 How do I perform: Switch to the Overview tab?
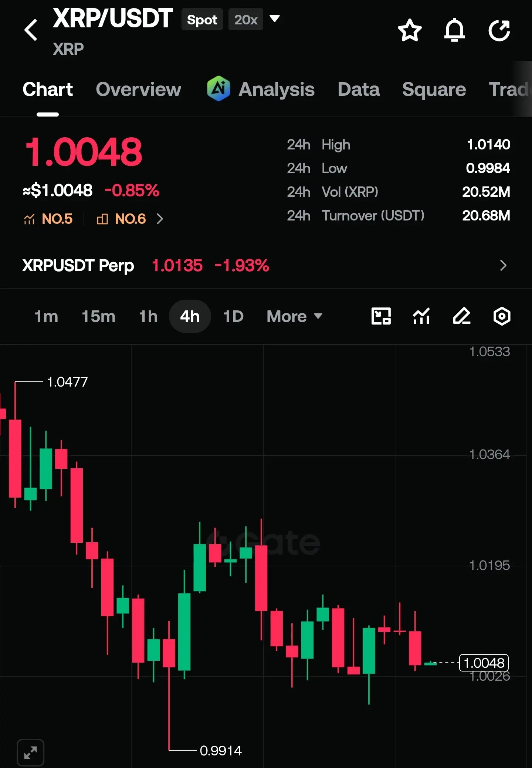[139, 89]
